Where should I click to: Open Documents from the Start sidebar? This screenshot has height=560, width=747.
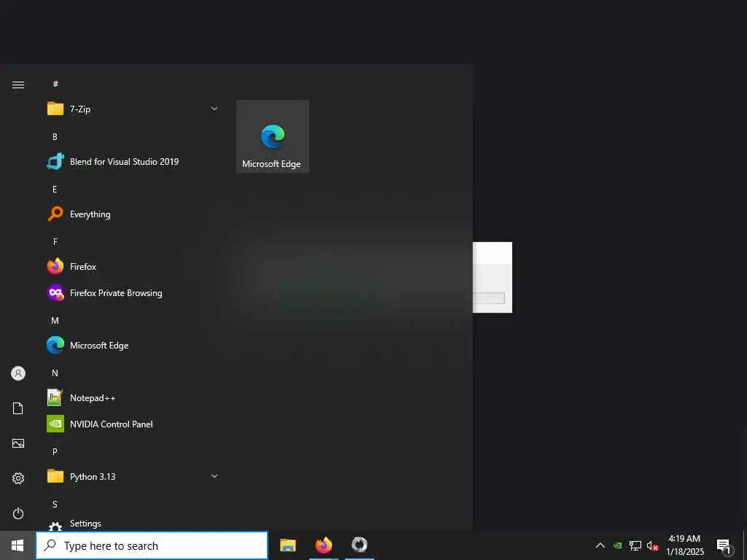pyautogui.click(x=18, y=408)
